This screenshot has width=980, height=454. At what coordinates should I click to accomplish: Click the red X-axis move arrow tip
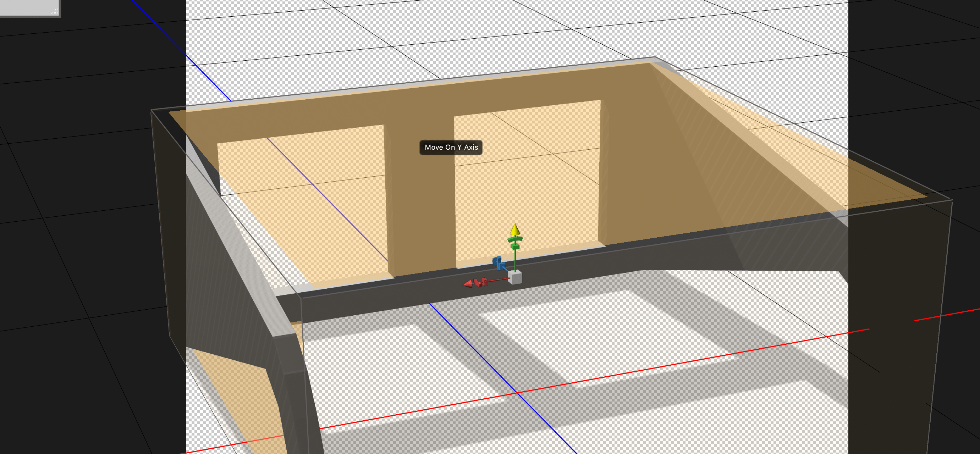(468, 284)
